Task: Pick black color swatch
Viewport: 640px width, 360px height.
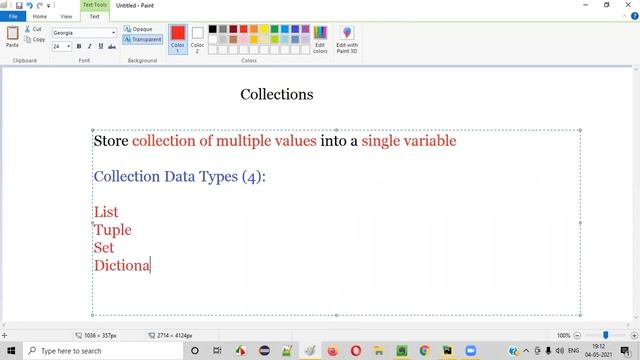Action: (x=213, y=29)
